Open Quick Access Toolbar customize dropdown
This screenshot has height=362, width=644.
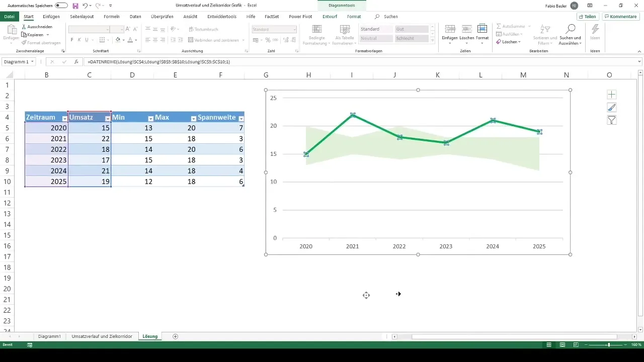point(110,5)
